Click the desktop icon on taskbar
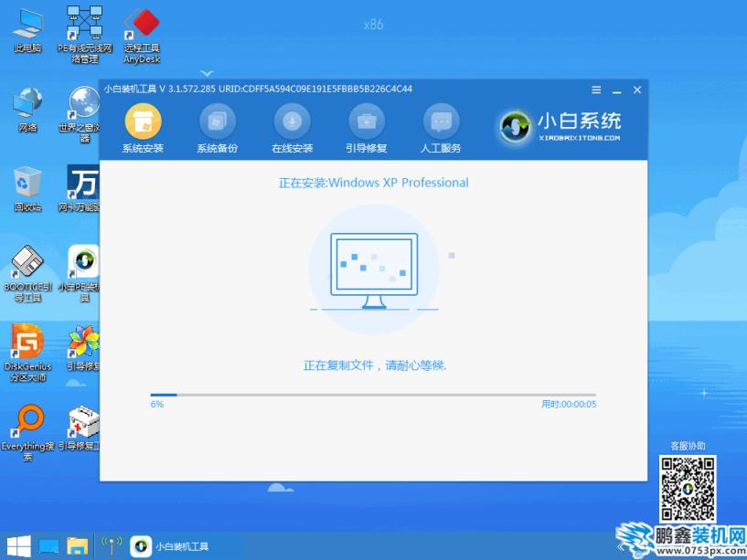The width and height of the screenshot is (747, 560). pyautogui.click(x=48, y=546)
